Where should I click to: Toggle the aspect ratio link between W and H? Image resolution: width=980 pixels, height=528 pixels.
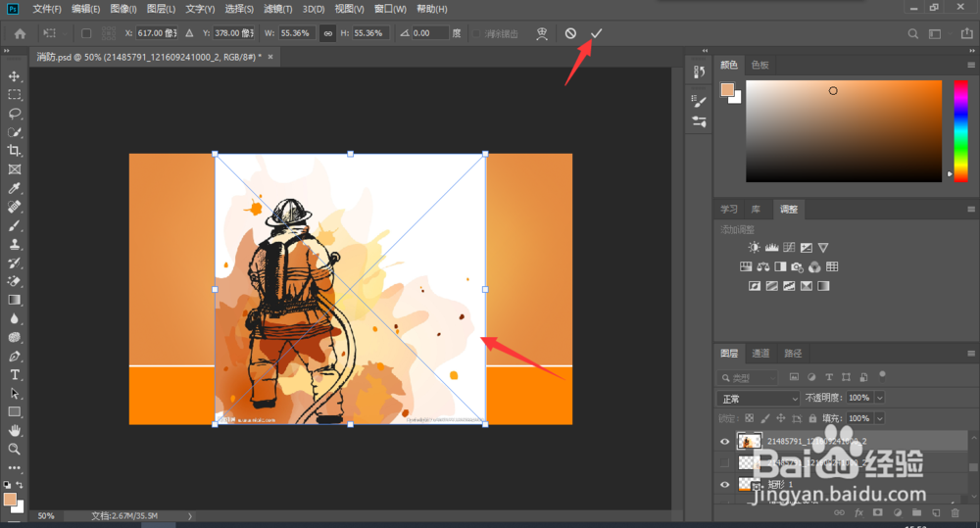click(327, 33)
